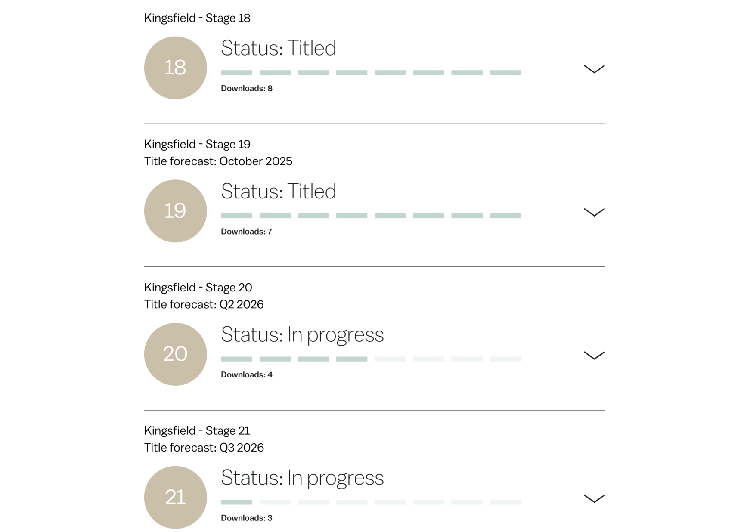Image resolution: width=756 pixels, height=532 pixels.
Task: Click Stage 19 'Status: Titled' heading
Action: coord(278,191)
